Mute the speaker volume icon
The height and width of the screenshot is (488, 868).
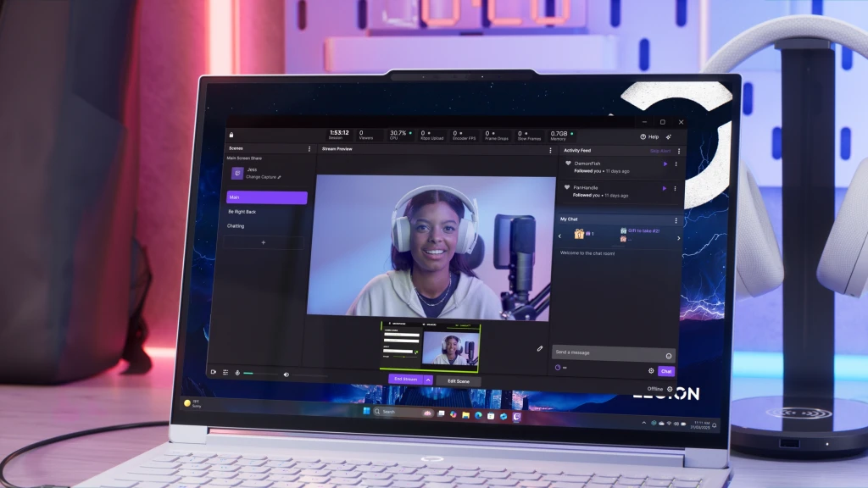click(286, 374)
